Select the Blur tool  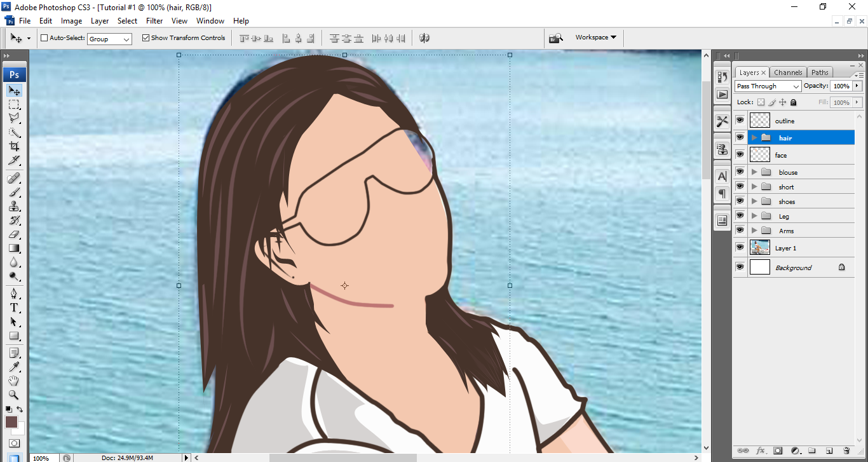(14, 262)
